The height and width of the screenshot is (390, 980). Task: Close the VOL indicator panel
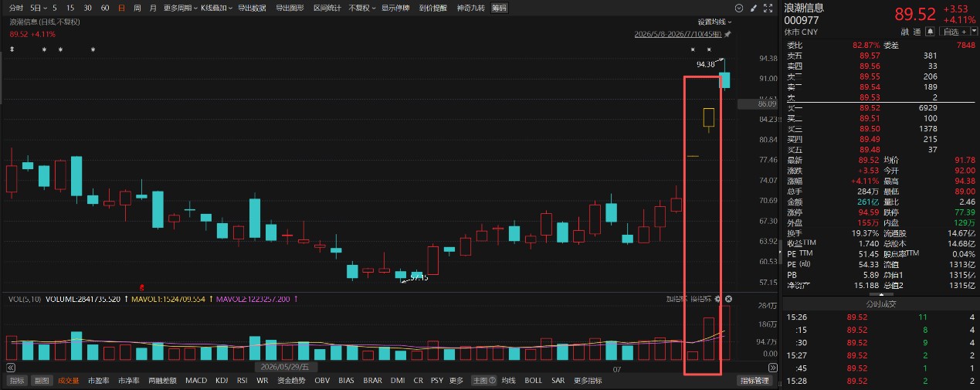[x=728, y=299]
